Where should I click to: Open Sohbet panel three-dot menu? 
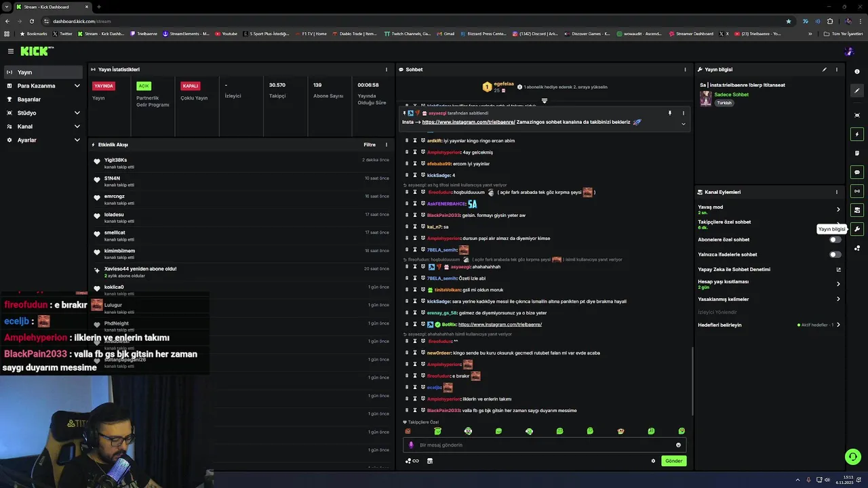pyautogui.click(x=685, y=69)
